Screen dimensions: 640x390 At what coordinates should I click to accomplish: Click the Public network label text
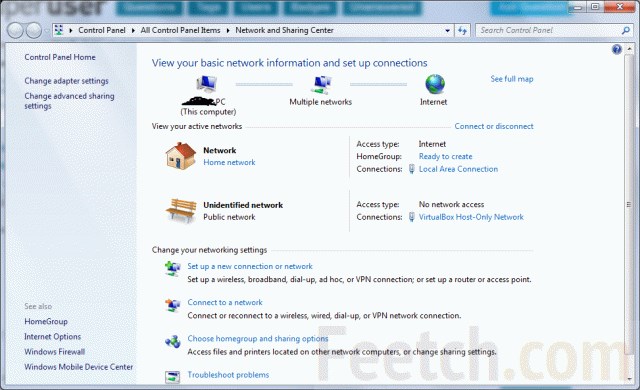[x=229, y=217]
